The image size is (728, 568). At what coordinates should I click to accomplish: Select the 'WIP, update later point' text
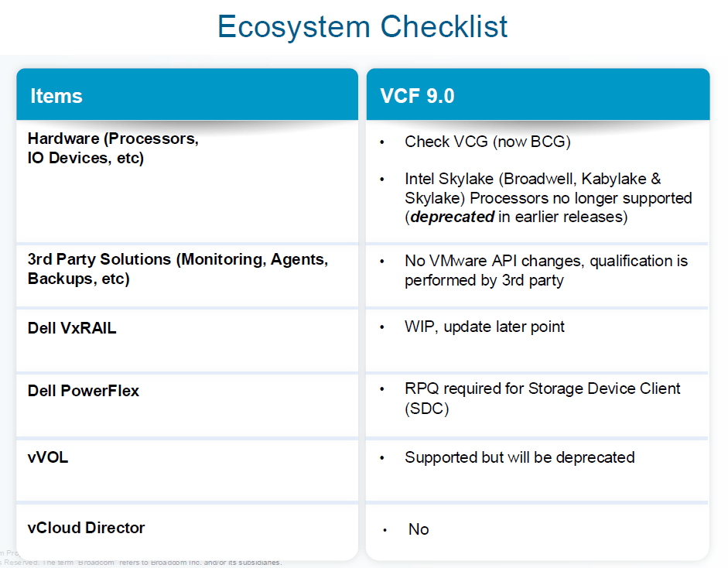click(x=484, y=327)
